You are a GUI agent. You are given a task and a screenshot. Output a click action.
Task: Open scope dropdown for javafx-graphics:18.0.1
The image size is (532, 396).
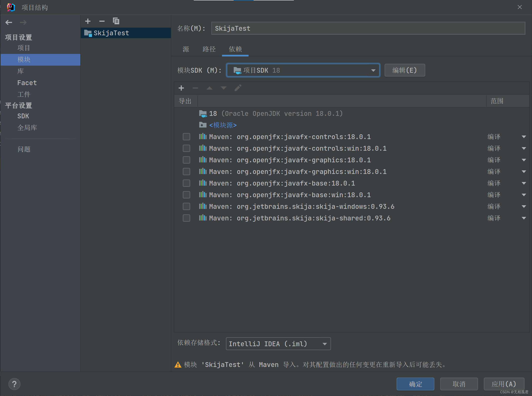pos(524,160)
